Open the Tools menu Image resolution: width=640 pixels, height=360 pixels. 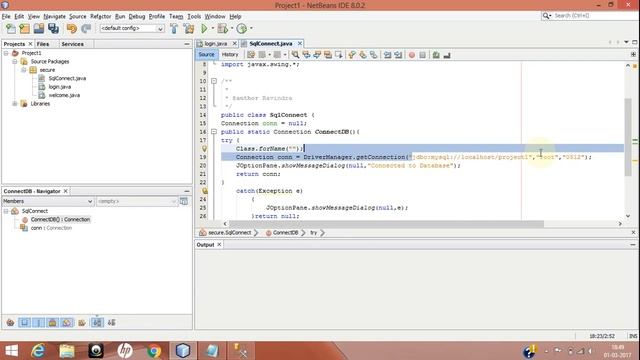194,16
